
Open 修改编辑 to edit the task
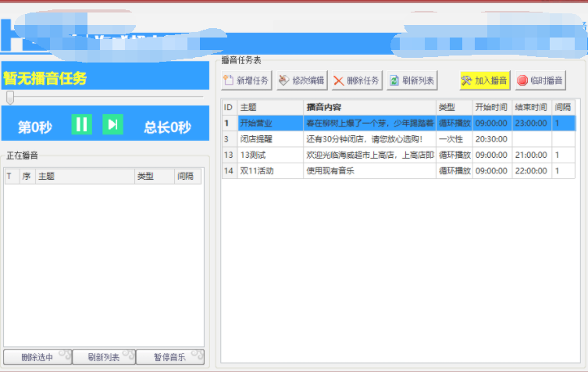[x=301, y=80]
